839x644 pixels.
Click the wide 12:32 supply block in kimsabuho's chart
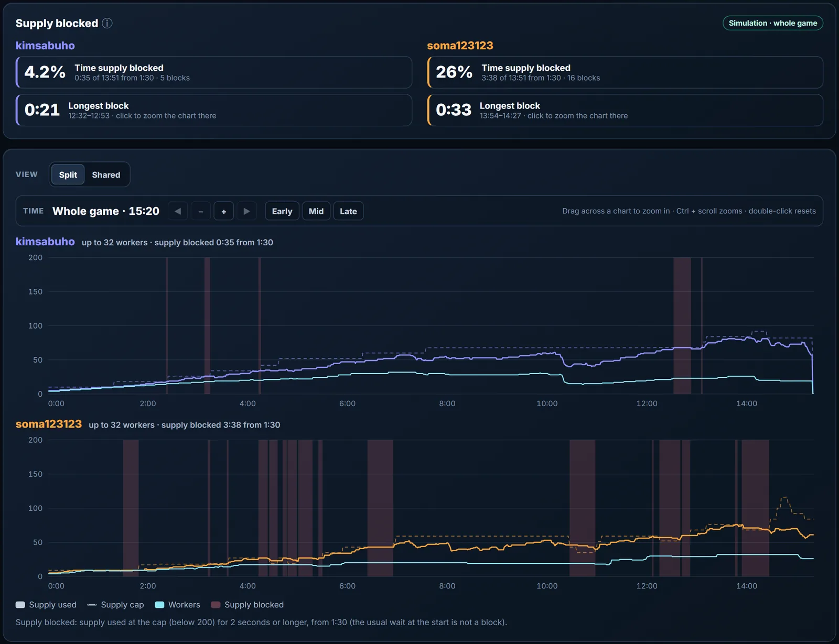pyautogui.click(x=682, y=325)
